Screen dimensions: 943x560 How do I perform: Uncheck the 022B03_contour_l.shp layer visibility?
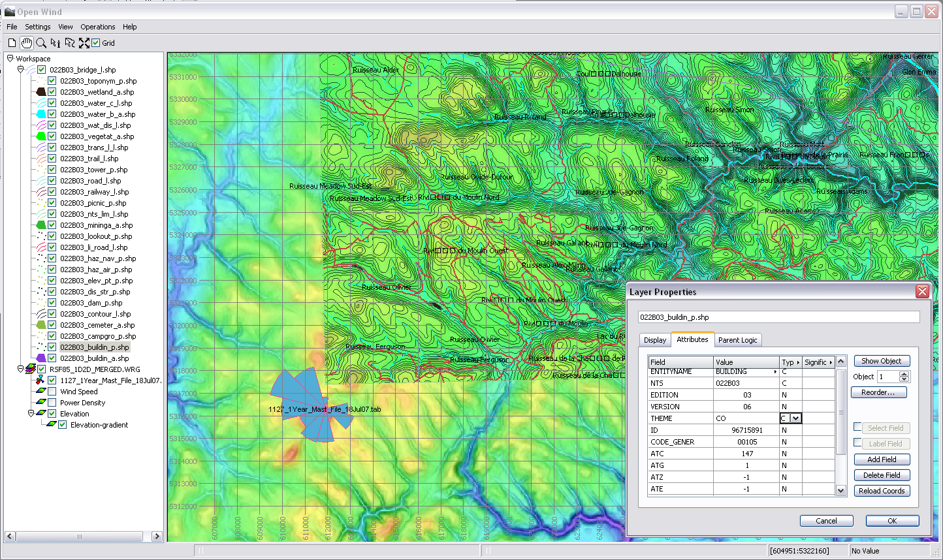(52, 314)
